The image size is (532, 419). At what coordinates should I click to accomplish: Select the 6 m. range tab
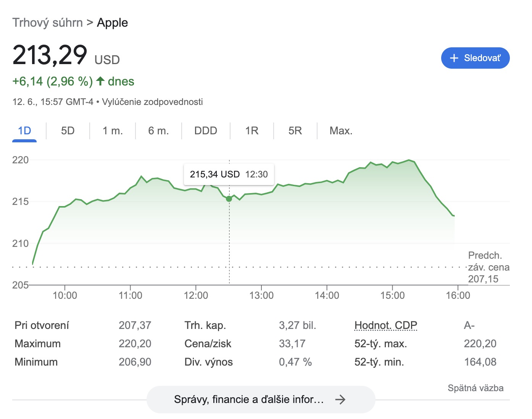point(158,131)
